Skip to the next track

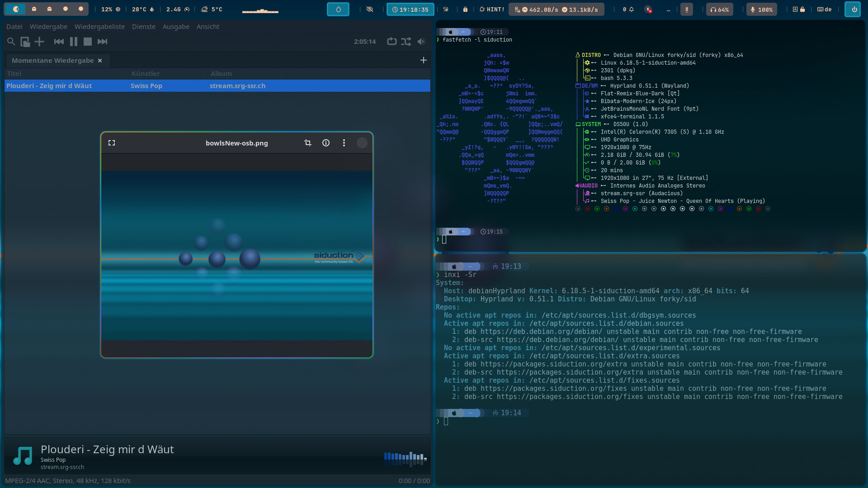[103, 42]
